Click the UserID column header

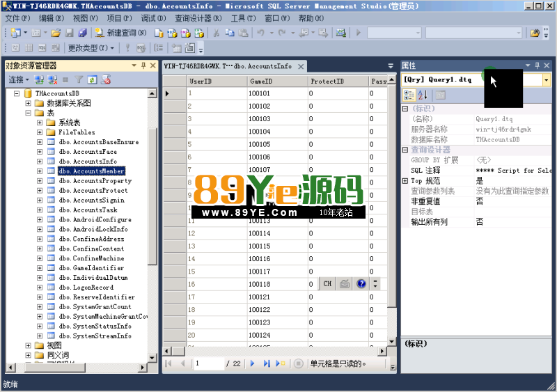[217, 81]
